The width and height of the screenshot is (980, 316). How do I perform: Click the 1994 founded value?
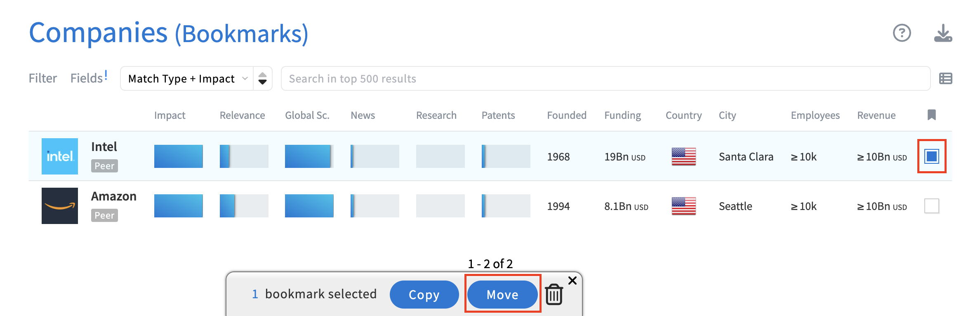[x=558, y=206]
